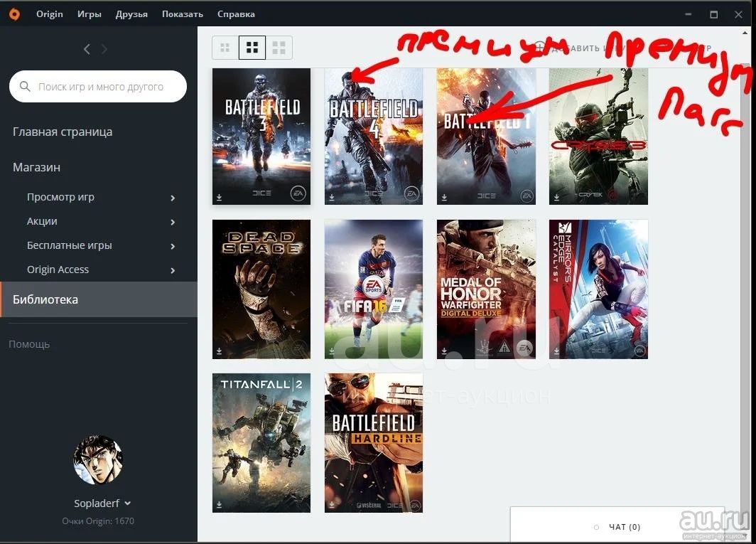The height and width of the screenshot is (544, 756).
Task: Click the download icon on FIFA 16
Action: 332,351
